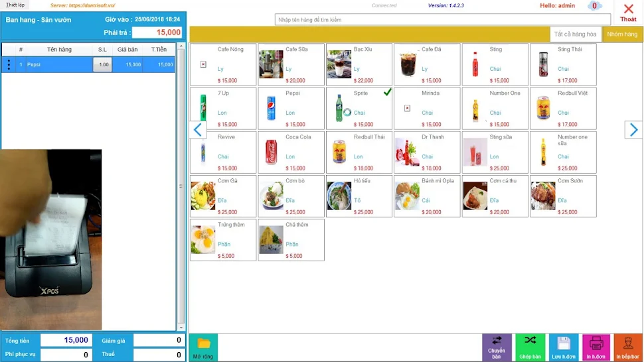Add Cơm Sườn dish to order
Screen dimensions: 644x362
(x=564, y=196)
